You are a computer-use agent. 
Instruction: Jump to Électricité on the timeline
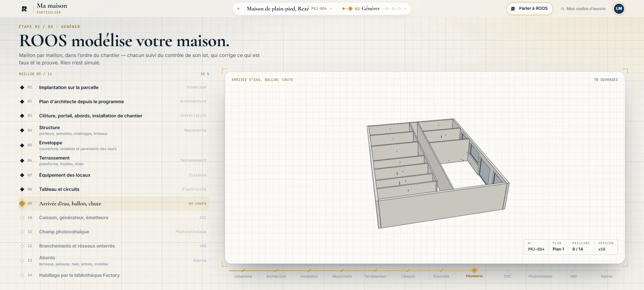pos(441,273)
